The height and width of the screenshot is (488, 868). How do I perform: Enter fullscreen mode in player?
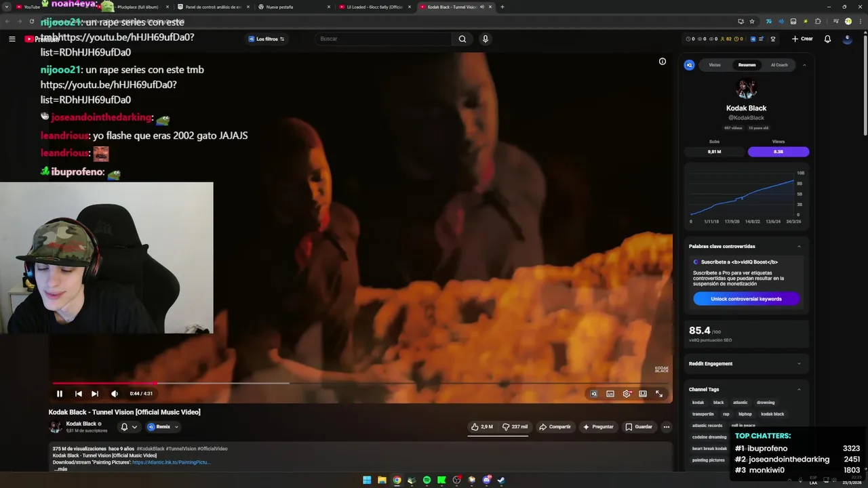(x=659, y=394)
